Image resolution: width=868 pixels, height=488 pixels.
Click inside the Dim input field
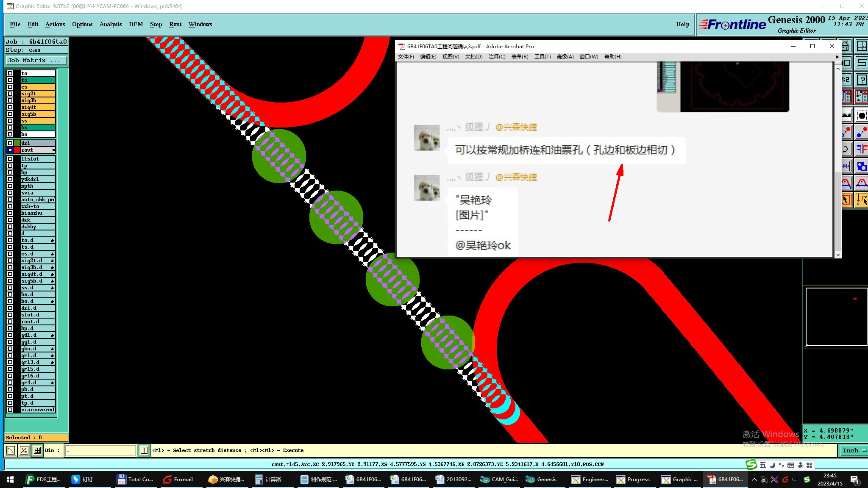(x=100, y=450)
